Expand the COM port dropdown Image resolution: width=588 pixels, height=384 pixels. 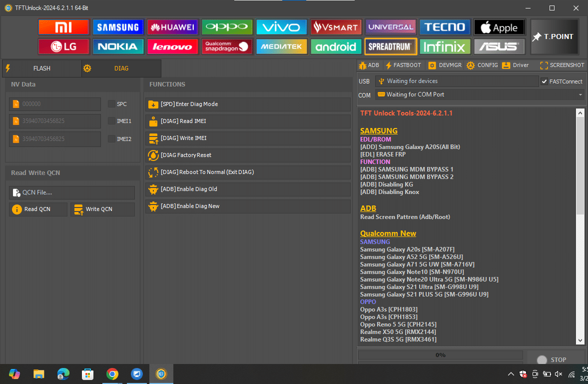580,94
